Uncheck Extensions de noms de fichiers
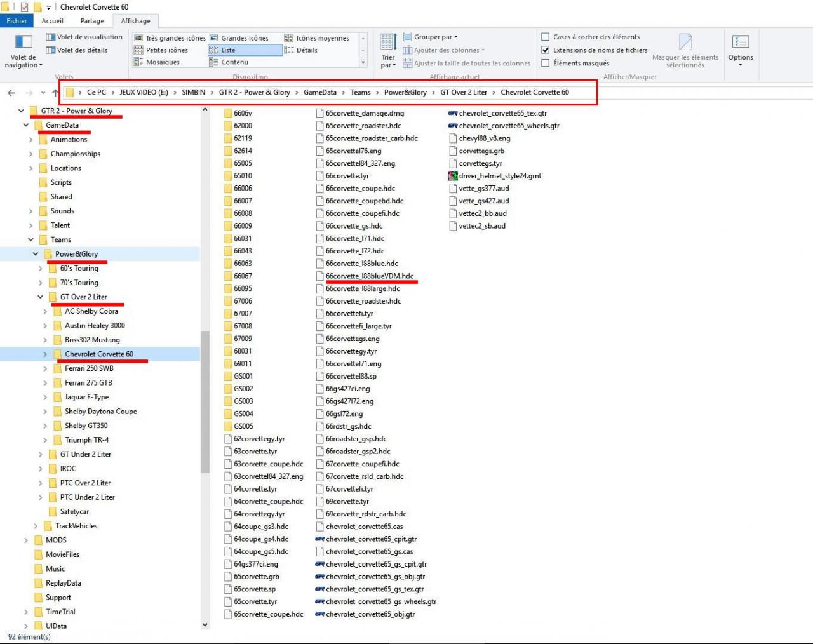The image size is (813, 644). point(545,50)
